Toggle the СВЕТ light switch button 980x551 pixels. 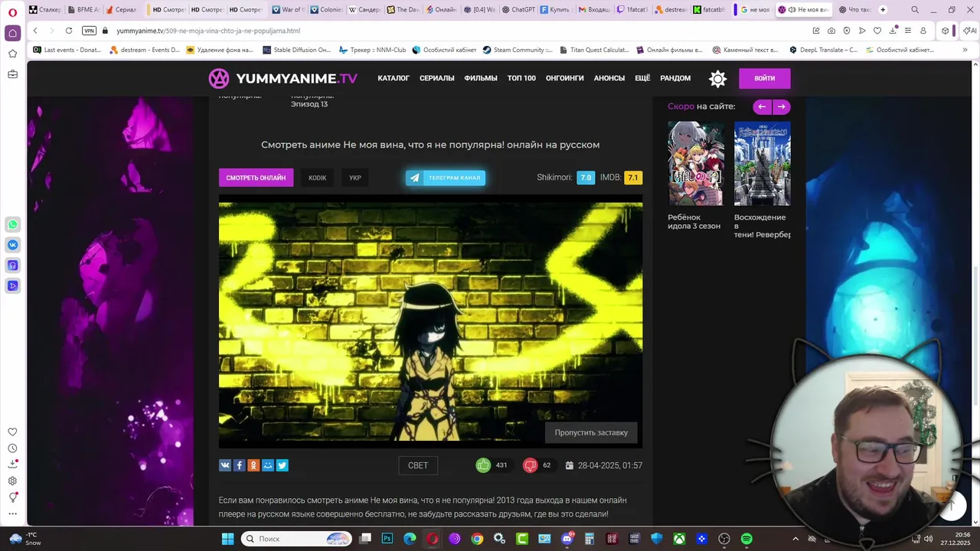418,465
